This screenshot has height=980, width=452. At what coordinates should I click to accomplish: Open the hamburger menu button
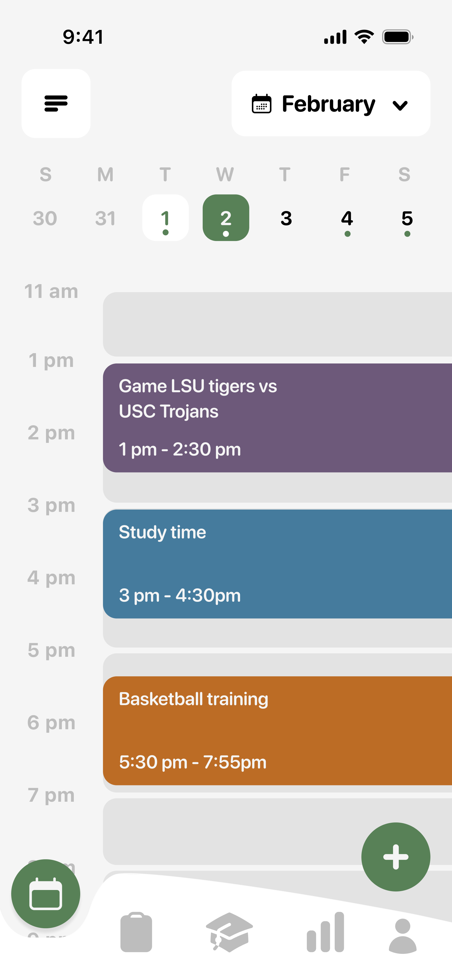coord(56,104)
